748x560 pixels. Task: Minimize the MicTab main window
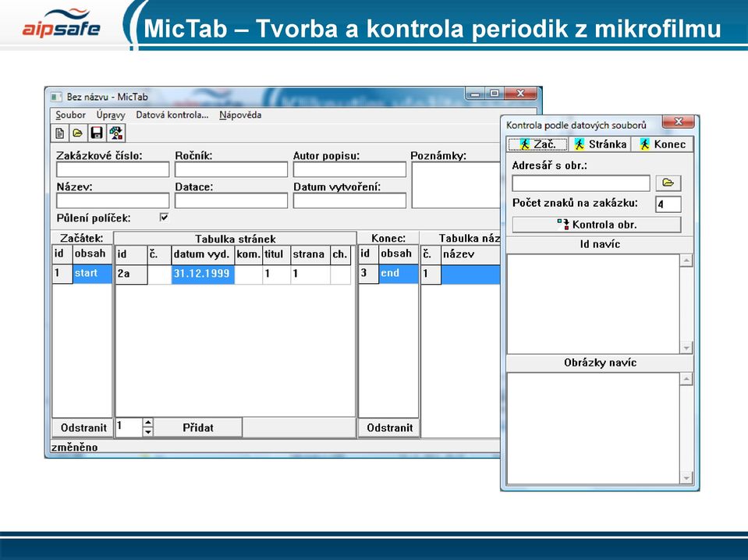[x=475, y=94]
